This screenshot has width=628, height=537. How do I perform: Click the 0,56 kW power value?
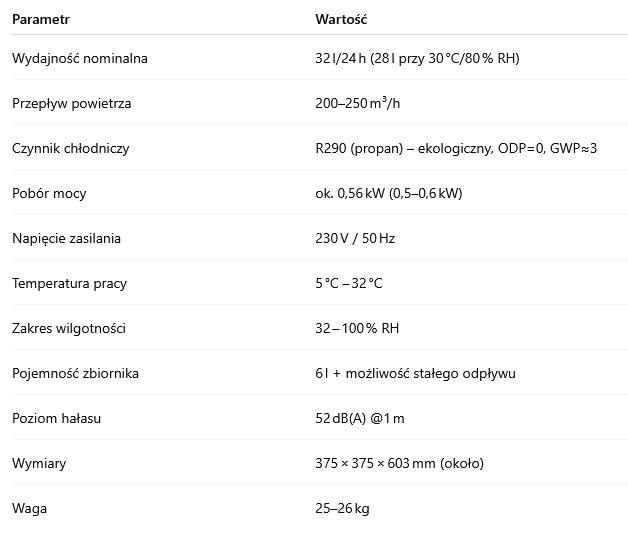tap(388, 193)
